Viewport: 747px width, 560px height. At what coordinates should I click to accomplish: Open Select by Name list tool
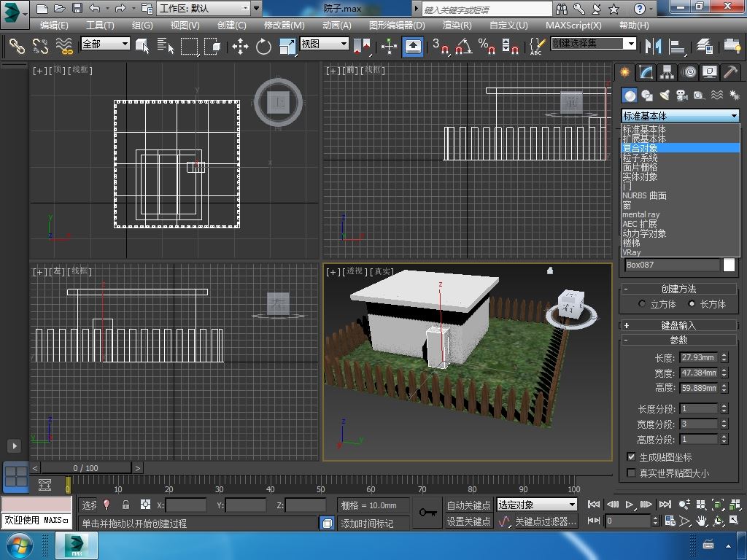[x=166, y=46]
